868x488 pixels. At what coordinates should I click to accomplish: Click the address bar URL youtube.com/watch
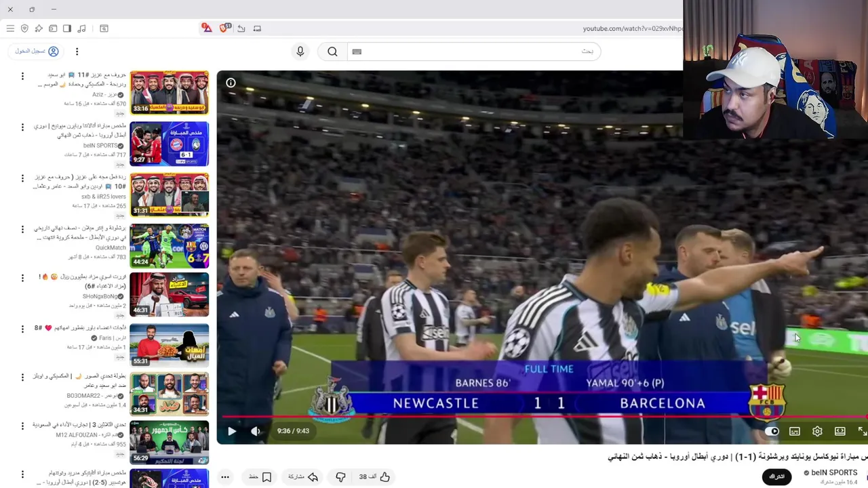632,28
